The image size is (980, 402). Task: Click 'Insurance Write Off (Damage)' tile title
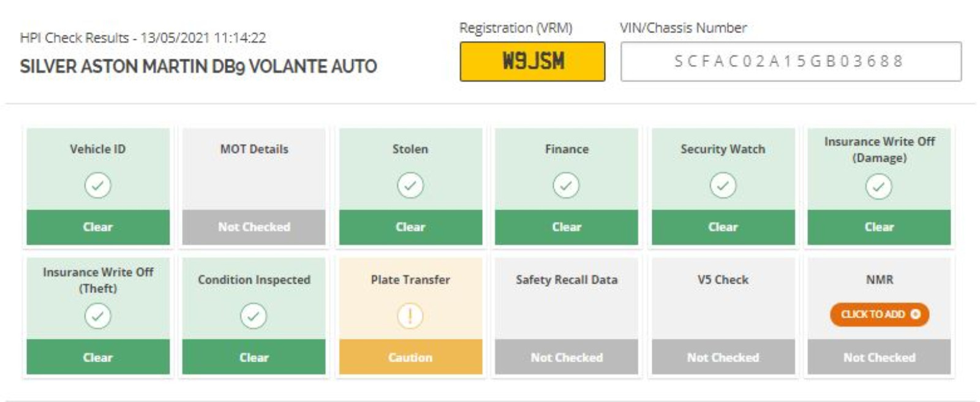[x=880, y=150]
